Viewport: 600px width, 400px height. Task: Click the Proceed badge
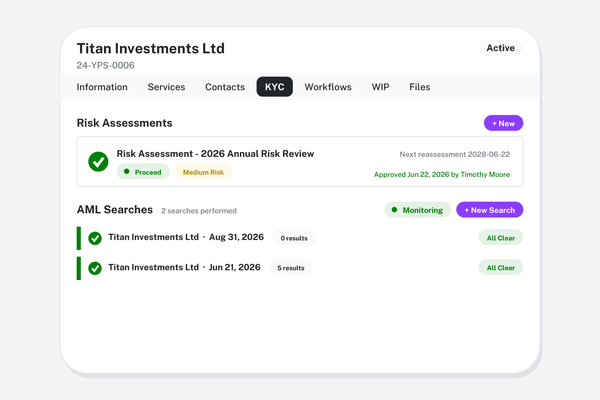click(143, 172)
